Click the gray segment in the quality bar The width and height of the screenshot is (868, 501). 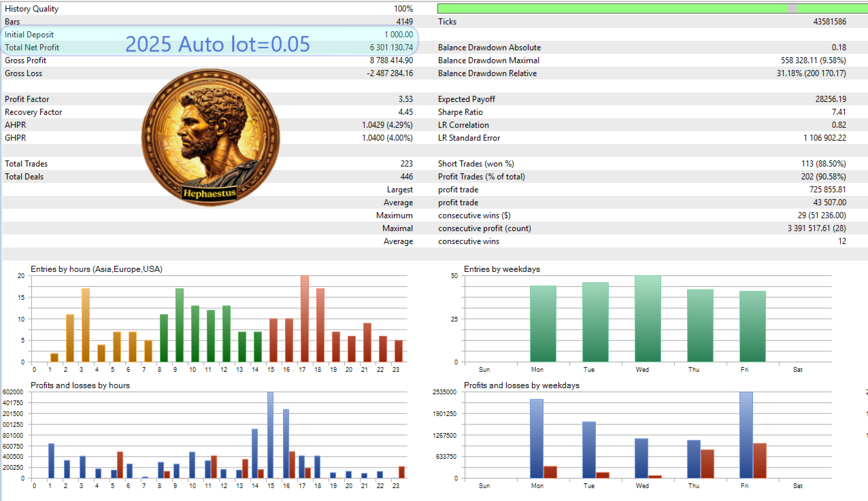coord(792,9)
